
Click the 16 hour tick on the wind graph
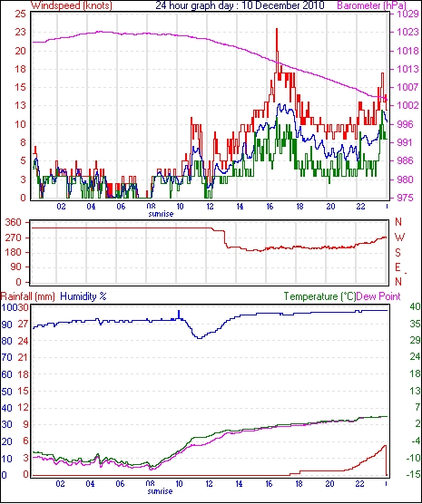(270, 207)
